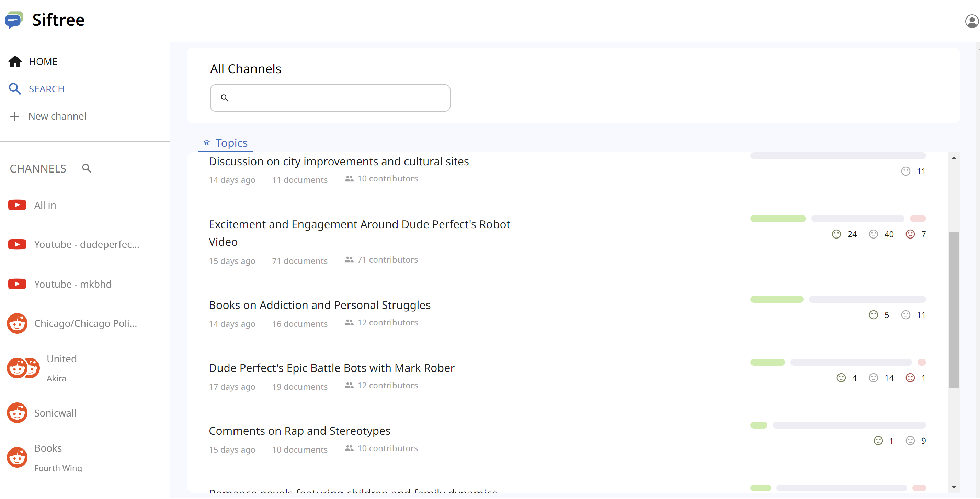Open topic Comments on Rap and Stereotypes
980x499 pixels.
click(x=299, y=431)
